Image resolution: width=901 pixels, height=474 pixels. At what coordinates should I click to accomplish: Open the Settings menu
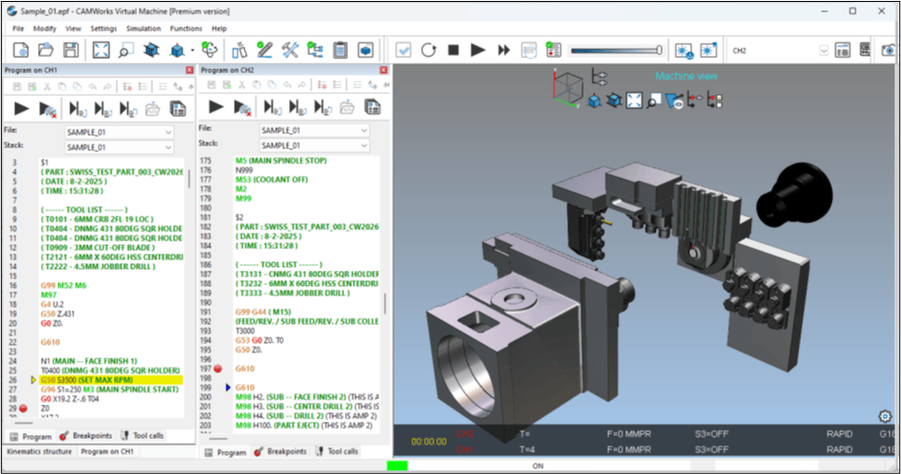pyautogui.click(x=103, y=28)
